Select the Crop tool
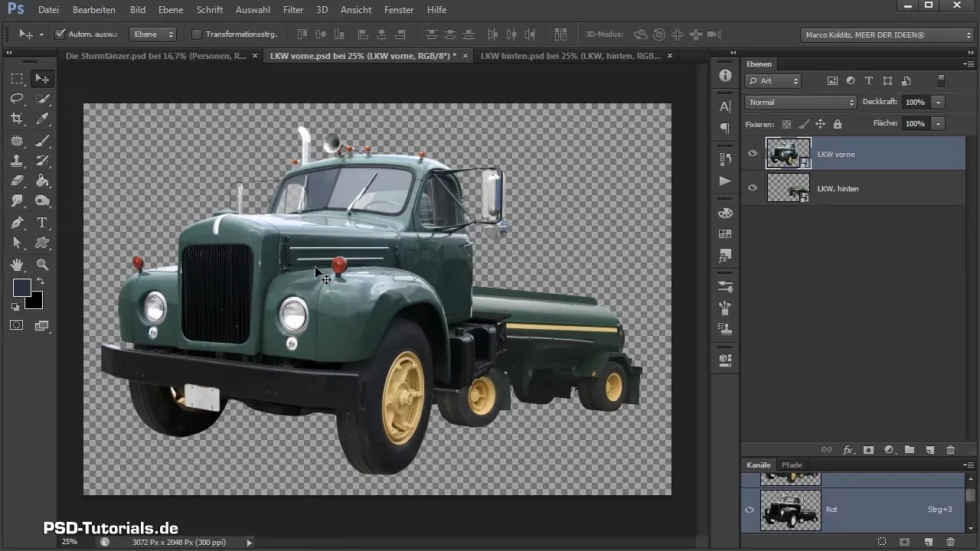Viewport: 980px width, 551px height. (17, 119)
